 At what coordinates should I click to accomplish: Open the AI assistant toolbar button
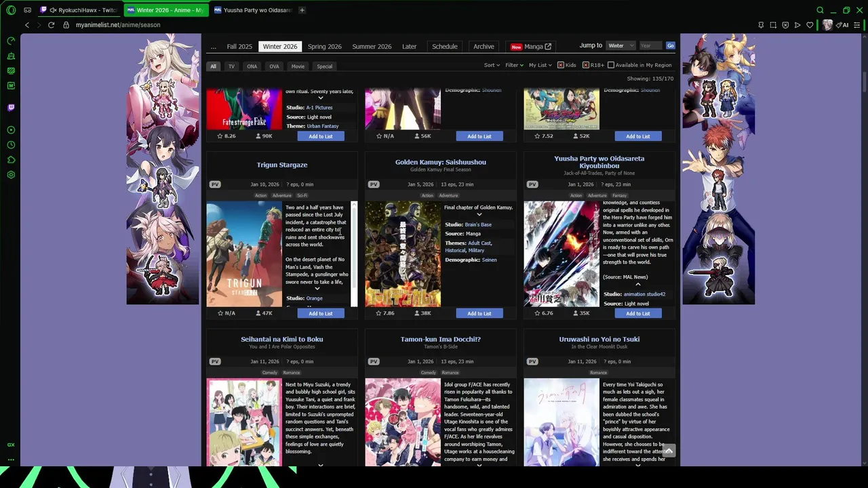tap(842, 25)
